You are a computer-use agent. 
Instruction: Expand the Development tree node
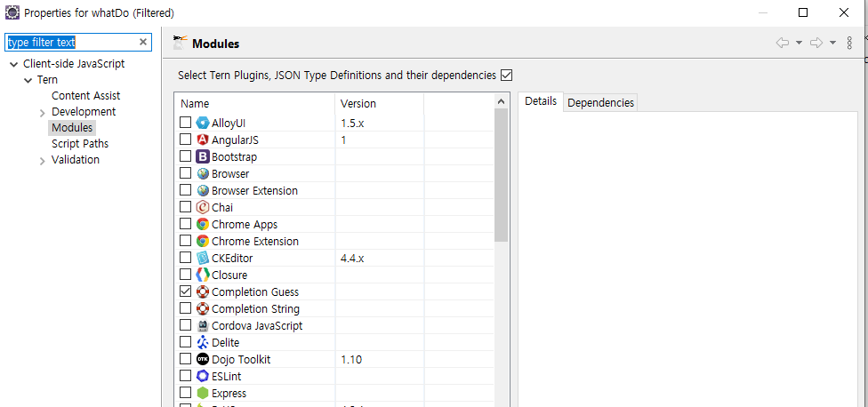click(43, 114)
